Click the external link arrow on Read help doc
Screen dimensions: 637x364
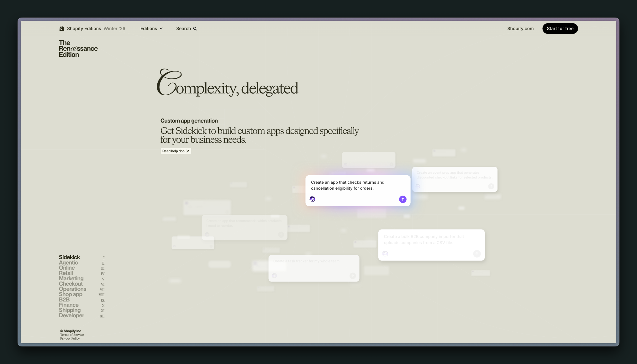click(x=188, y=151)
